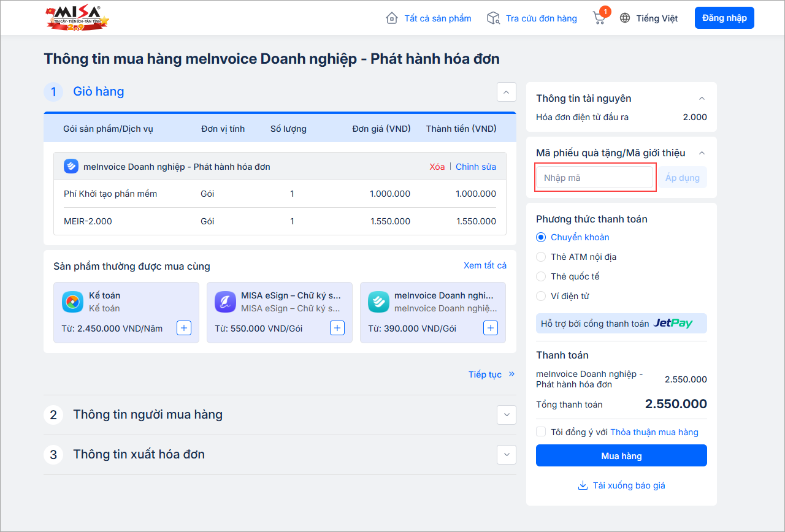The width and height of the screenshot is (785, 532).
Task: Click the download icon beside Tải xuống báo giá
Action: (x=583, y=486)
